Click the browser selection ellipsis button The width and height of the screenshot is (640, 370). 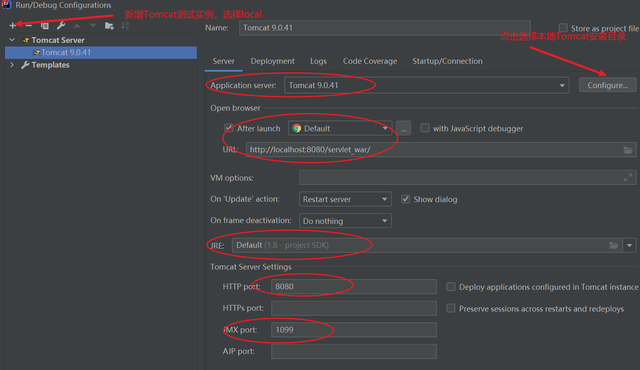[403, 129]
